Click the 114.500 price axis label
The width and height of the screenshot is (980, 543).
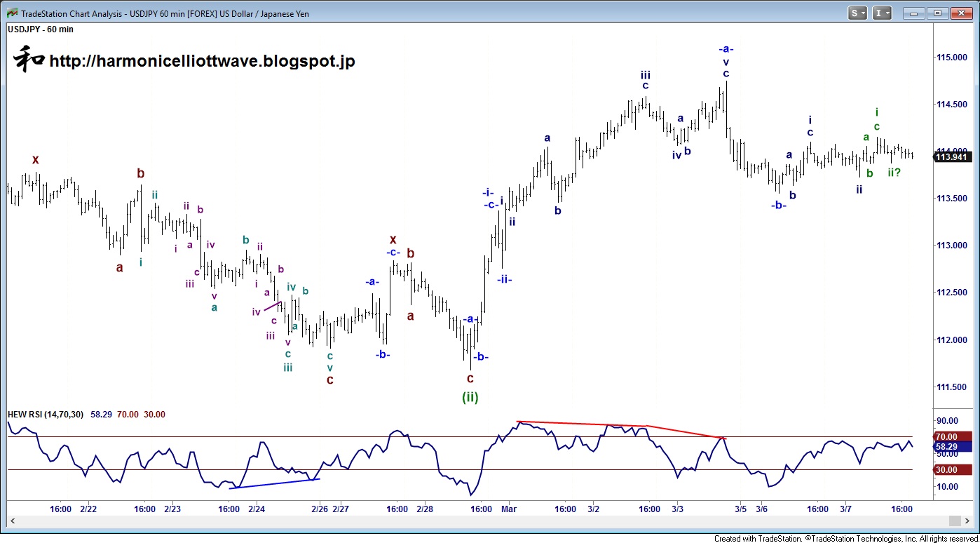pyautogui.click(x=953, y=105)
